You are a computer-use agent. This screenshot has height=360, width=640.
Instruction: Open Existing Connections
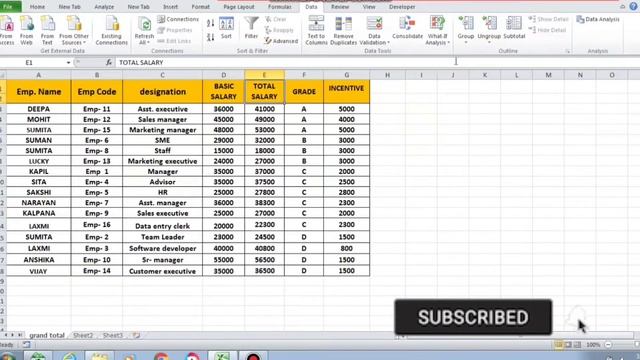[111, 31]
